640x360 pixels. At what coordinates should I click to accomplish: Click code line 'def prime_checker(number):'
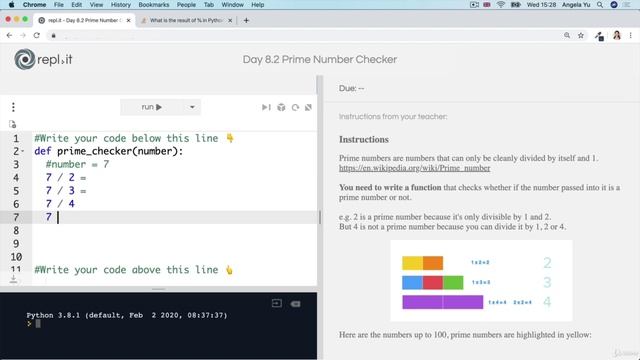point(109,151)
